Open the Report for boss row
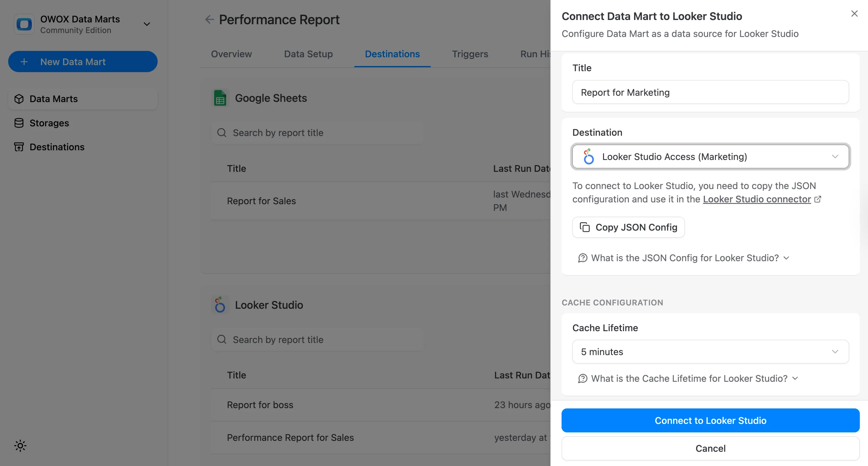This screenshot has height=466, width=868. [381, 405]
